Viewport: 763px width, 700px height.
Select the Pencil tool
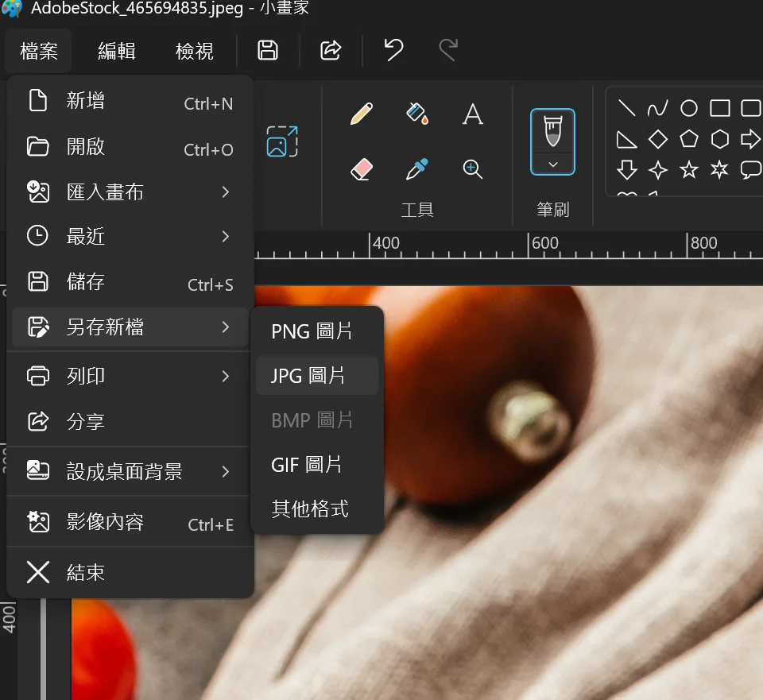[362, 114]
